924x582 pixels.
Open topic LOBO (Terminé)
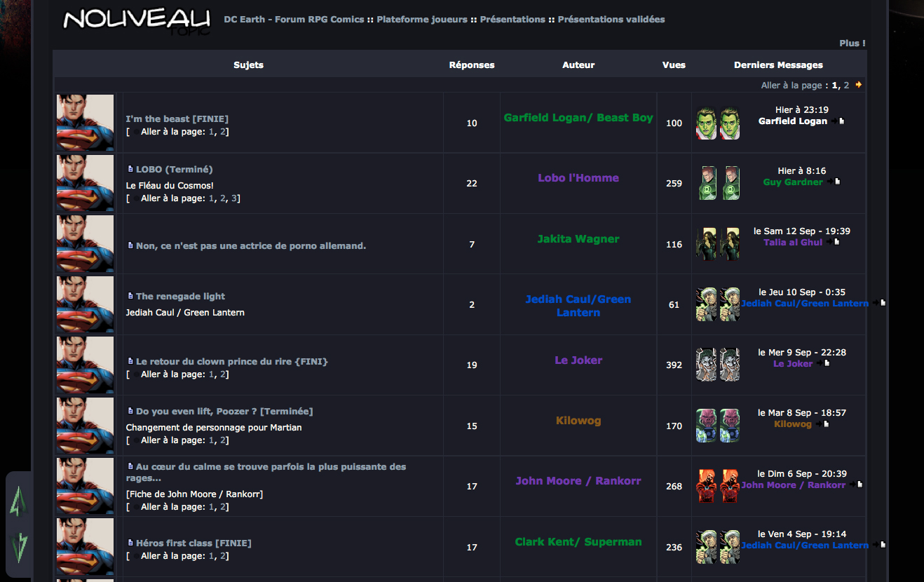pyautogui.click(x=175, y=169)
